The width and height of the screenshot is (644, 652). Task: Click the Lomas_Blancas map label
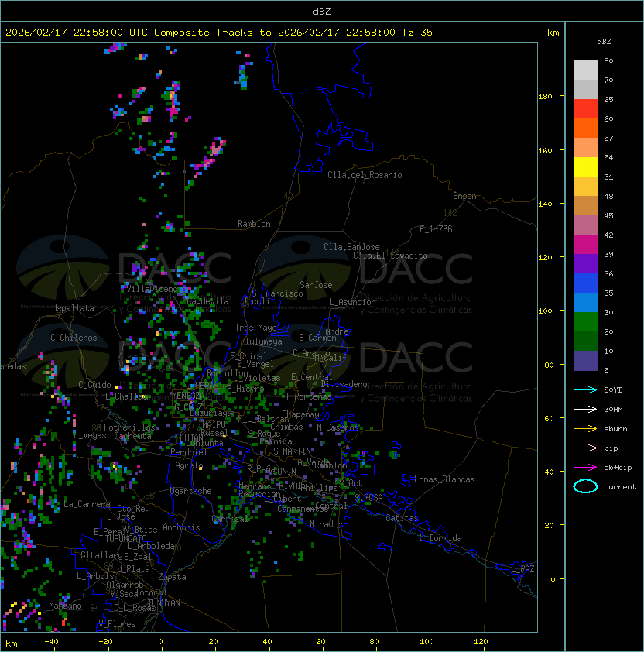pyautogui.click(x=444, y=479)
